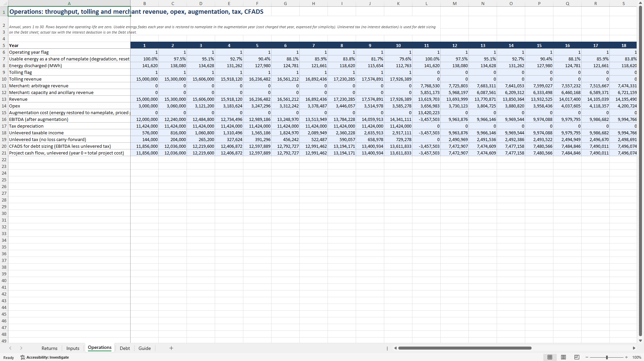This screenshot has width=644, height=361.
Task: Click the 'Opex' row label
Action: pyautogui.click(x=69, y=106)
